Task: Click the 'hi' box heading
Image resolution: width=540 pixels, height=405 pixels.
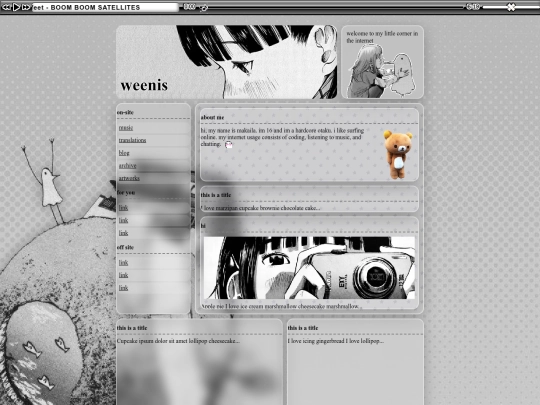Action: [x=203, y=226]
